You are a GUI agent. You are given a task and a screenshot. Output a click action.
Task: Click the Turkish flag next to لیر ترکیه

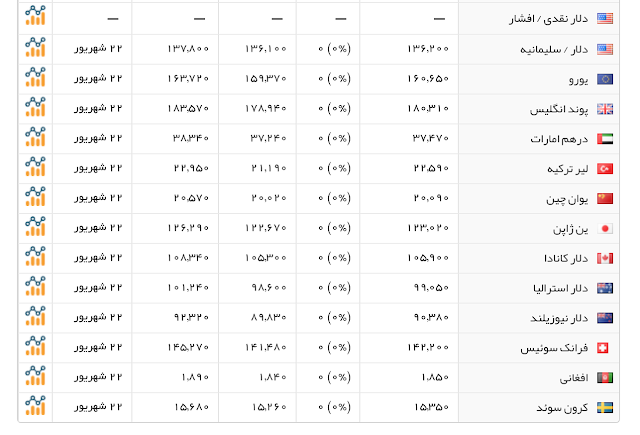(605, 169)
